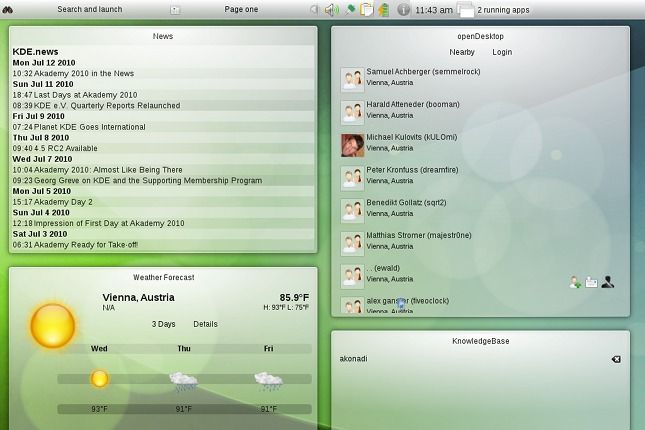645x430 pixels.
Task: Open the clipboard (Klipper) tray icon
Action: pyautogui.click(x=366, y=9)
